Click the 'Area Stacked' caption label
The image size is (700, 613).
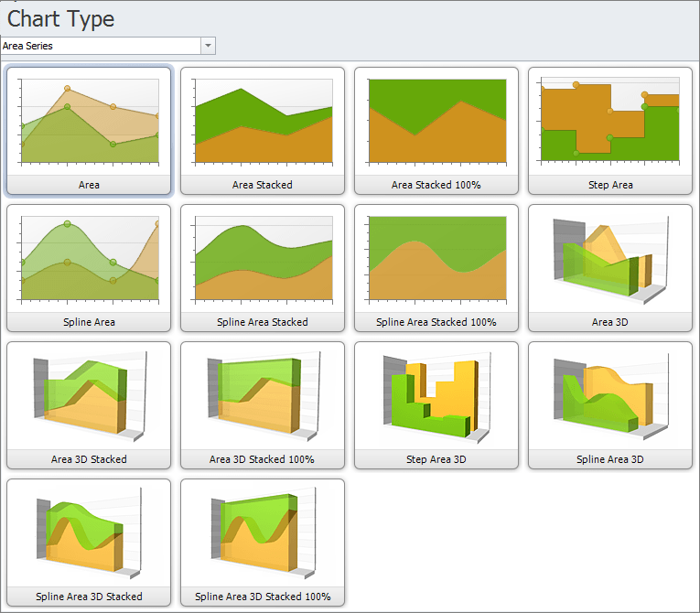263,185
